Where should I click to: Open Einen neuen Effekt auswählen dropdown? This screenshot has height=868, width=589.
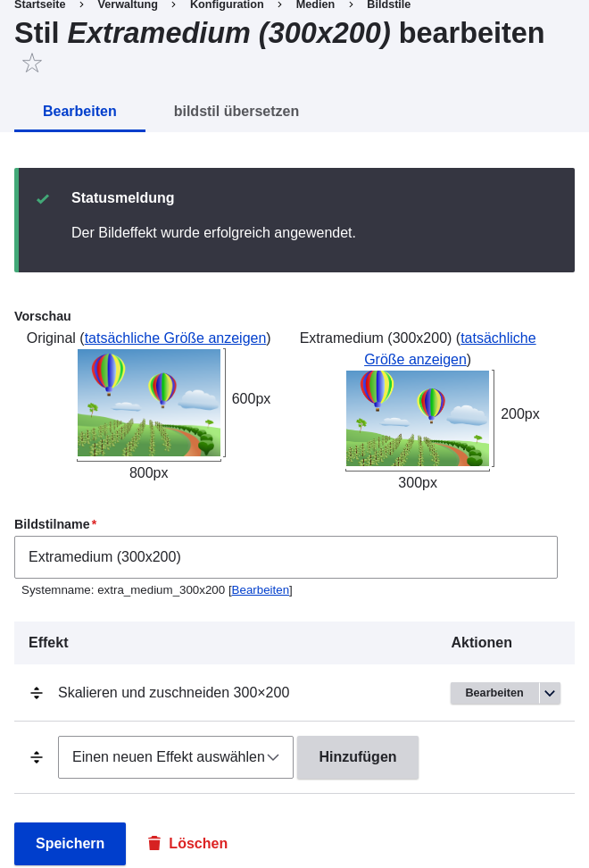pyautogui.click(x=175, y=757)
